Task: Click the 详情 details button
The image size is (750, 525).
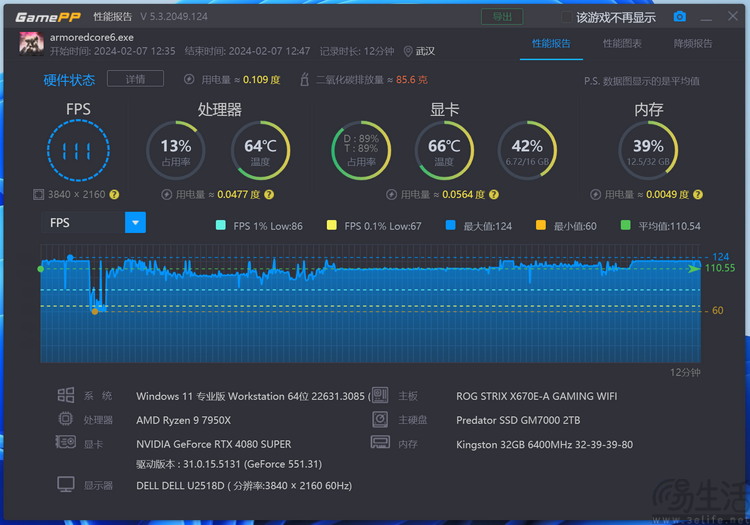Action: click(x=135, y=79)
